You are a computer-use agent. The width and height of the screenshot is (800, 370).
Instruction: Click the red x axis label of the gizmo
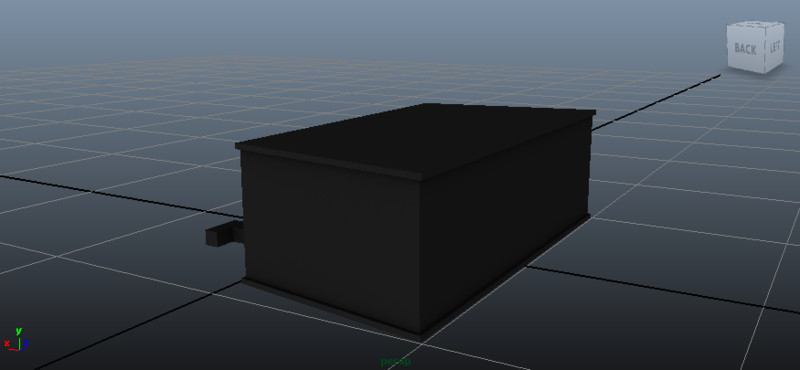click(7, 343)
